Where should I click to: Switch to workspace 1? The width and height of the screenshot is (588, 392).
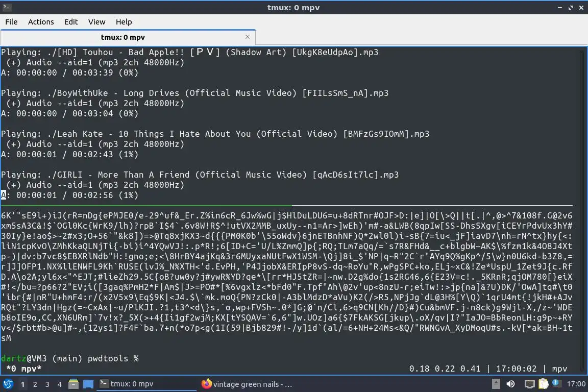(x=23, y=384)
